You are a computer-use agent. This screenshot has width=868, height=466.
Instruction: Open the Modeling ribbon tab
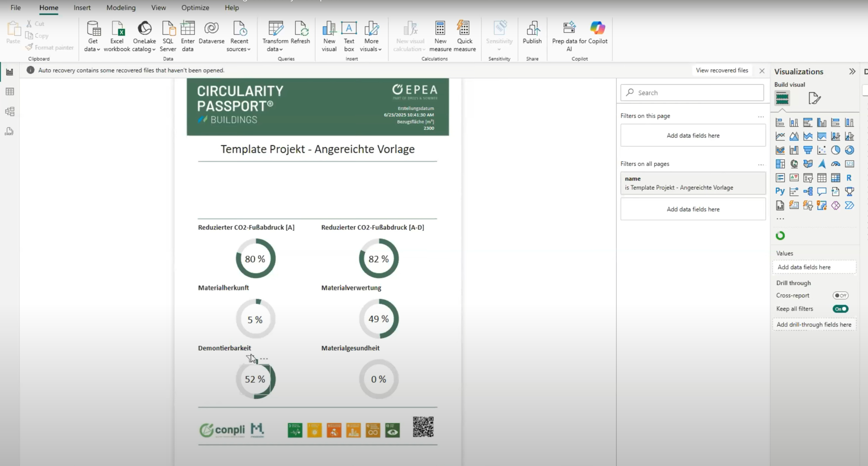[x=121, y=7]
